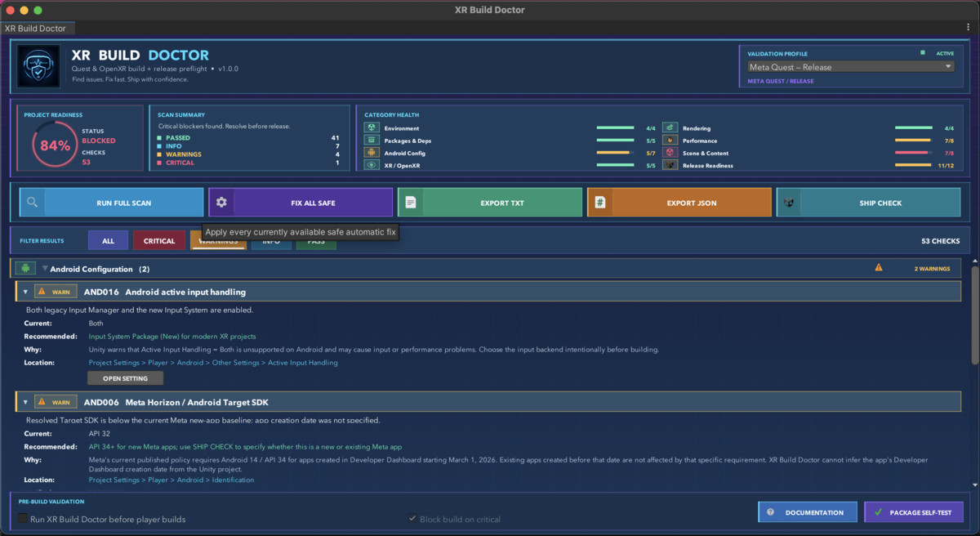This screenshot has width=980, height=536.
Task: Click the XR / OpenXR eye icon
Action: pos(372,165)
